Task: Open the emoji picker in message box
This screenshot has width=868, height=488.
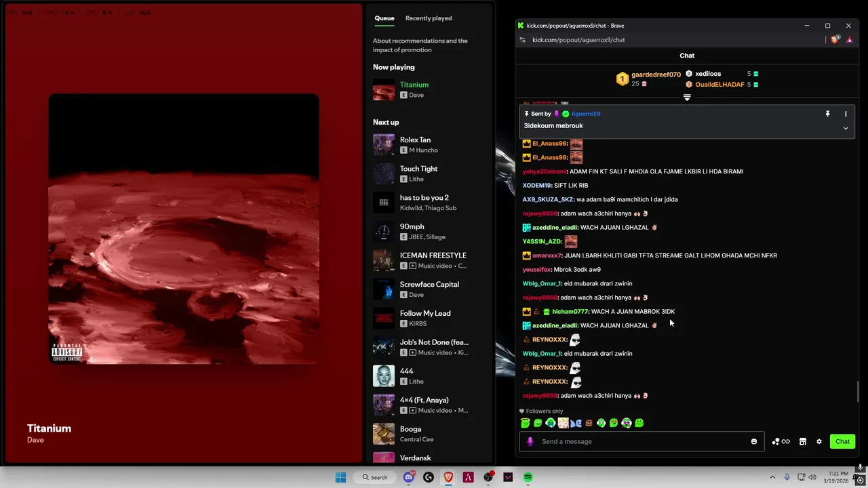Action: (753, 441)
